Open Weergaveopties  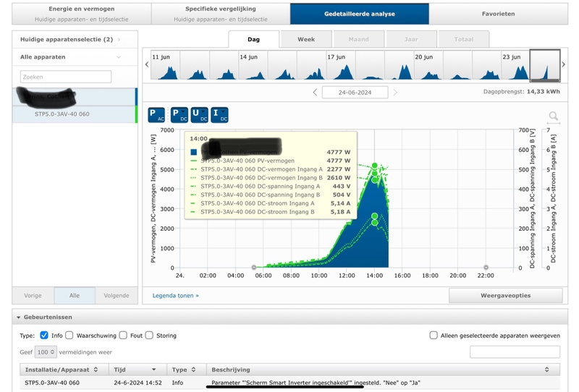pos(505,295)
